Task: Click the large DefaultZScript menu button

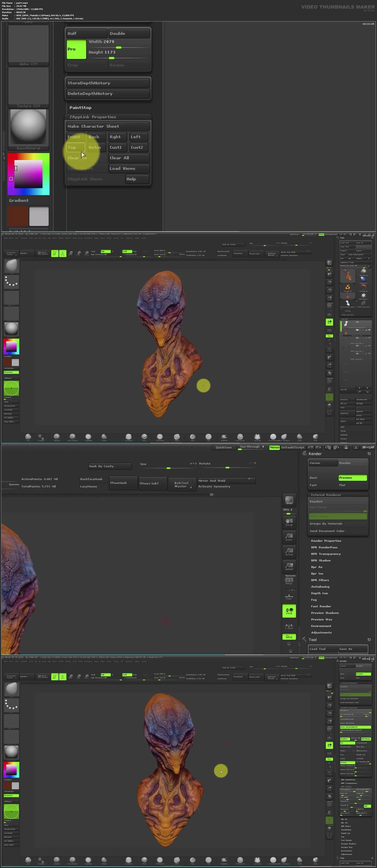Action: click(293, 447)
